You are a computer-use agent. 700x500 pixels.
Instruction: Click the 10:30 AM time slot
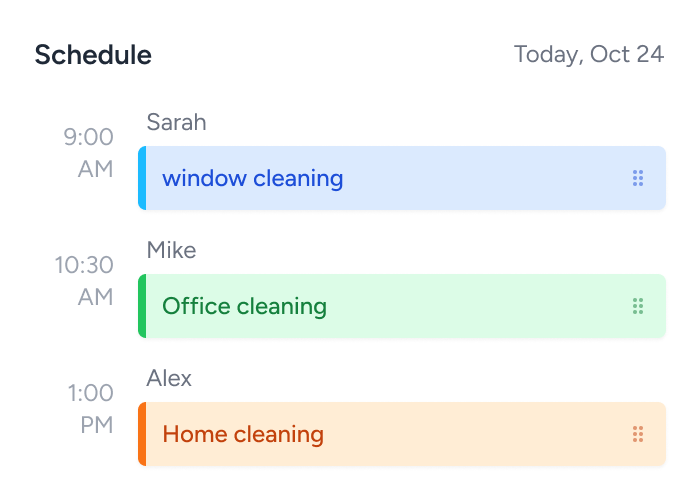[x=84, y=281]
